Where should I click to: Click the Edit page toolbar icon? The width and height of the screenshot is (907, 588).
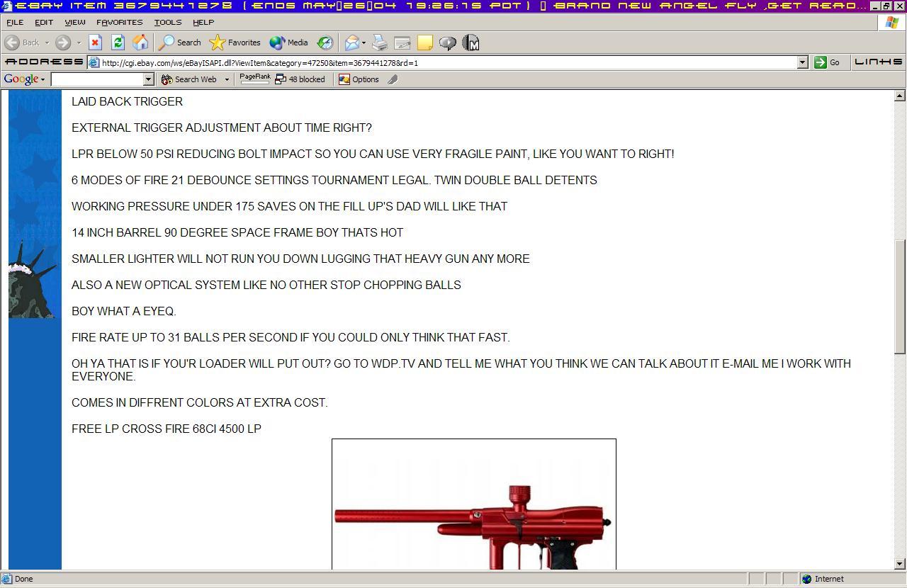pos(402,43)
